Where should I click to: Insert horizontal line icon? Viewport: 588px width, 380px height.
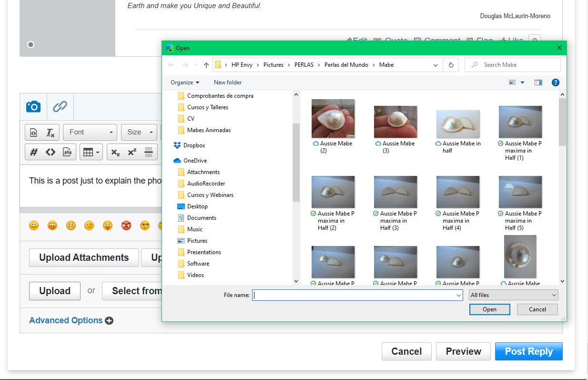pyautogui.click(x=149, y=152)
